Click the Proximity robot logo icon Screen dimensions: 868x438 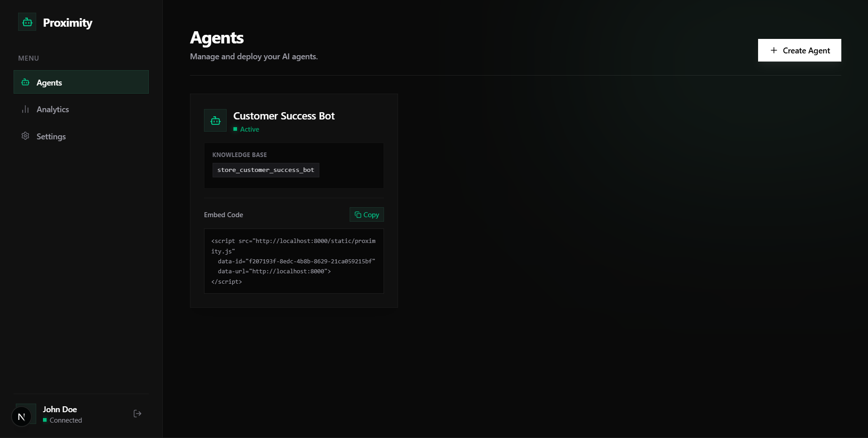pyautogui.click(x=27, y=22)
